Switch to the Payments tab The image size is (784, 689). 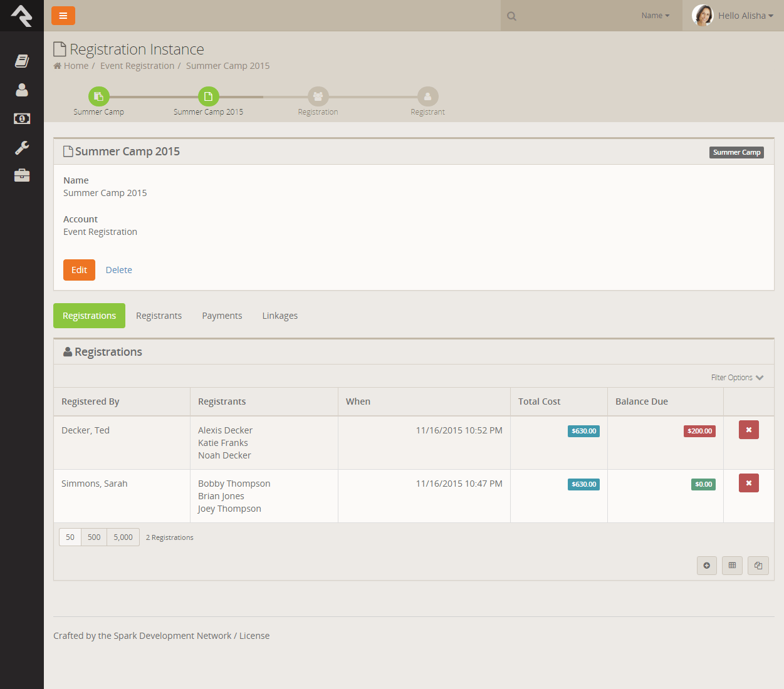point(222,316)
